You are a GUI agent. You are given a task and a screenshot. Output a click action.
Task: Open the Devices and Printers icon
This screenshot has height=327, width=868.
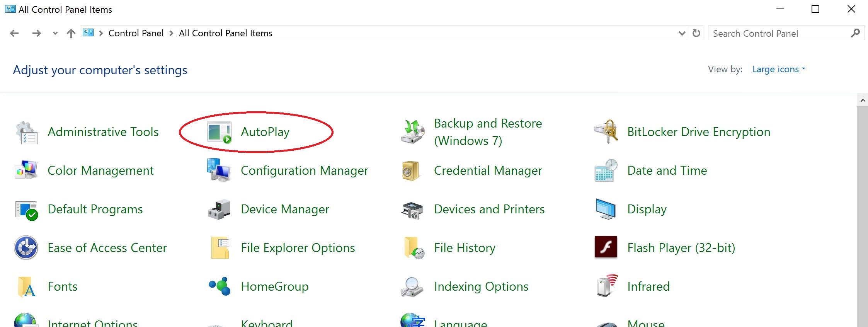[x=412, y=210]
